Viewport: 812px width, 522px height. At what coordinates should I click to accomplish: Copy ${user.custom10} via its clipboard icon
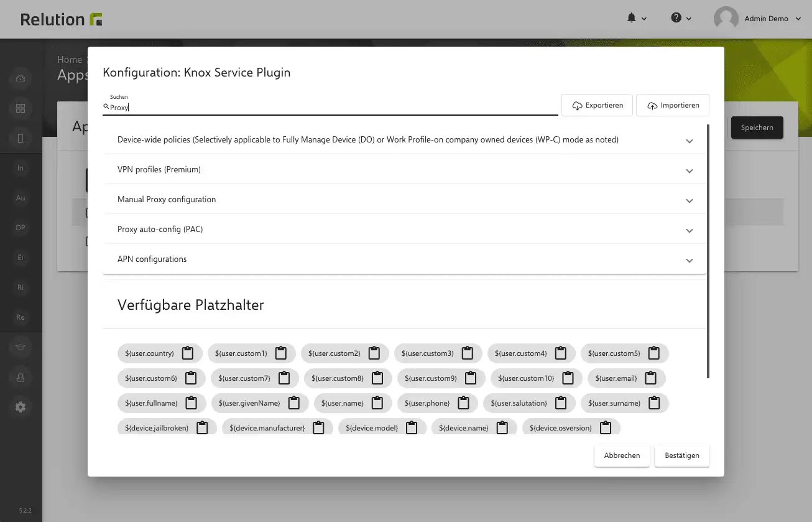click(568, 378)
